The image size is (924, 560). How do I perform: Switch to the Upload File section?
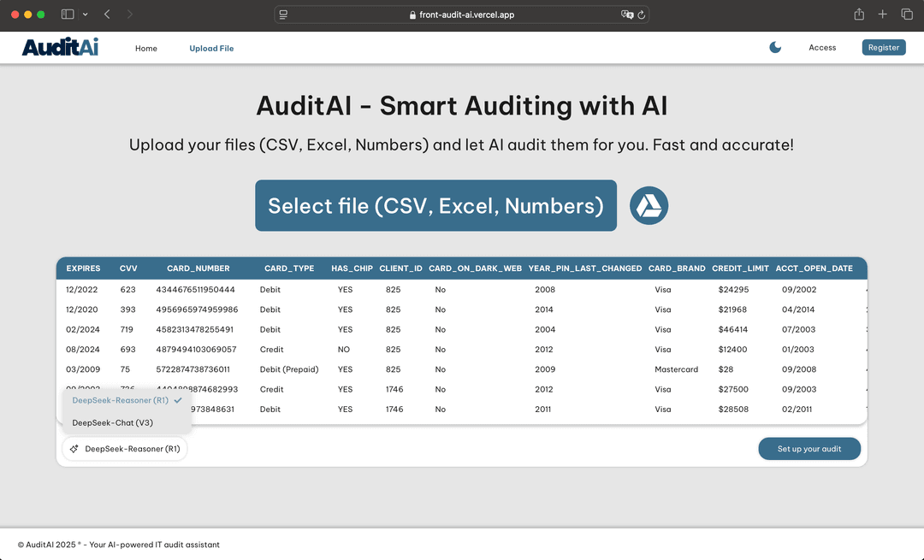click(x=211, y=49)
